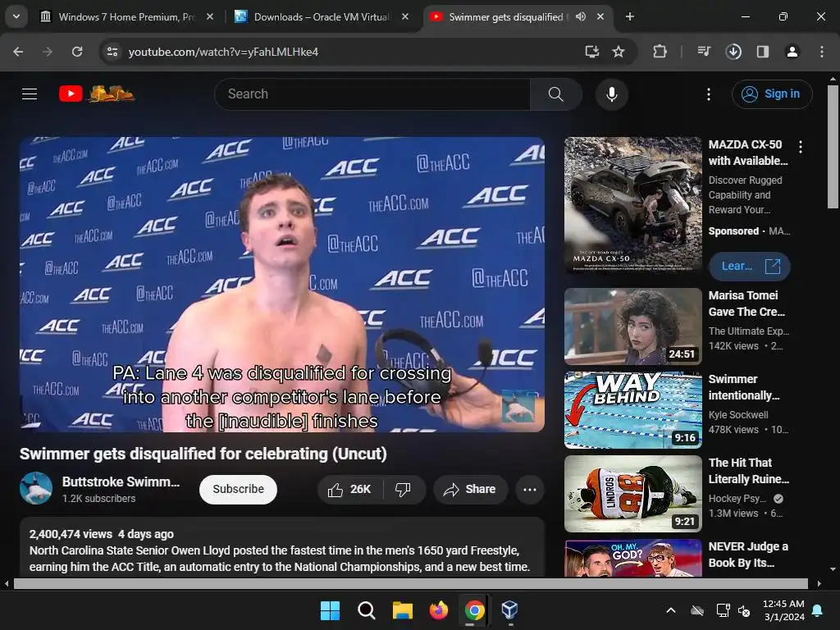Subscribe to Buttstroke Swimming channel

coord(239,489)
